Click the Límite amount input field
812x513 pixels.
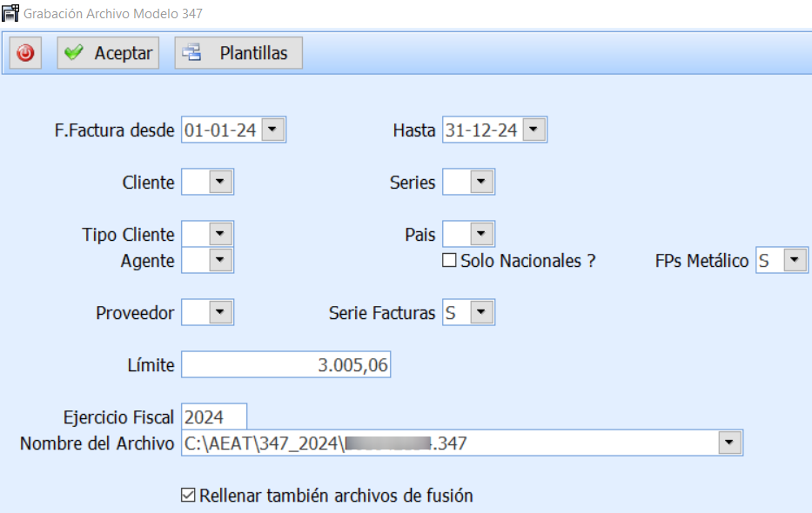285,365
